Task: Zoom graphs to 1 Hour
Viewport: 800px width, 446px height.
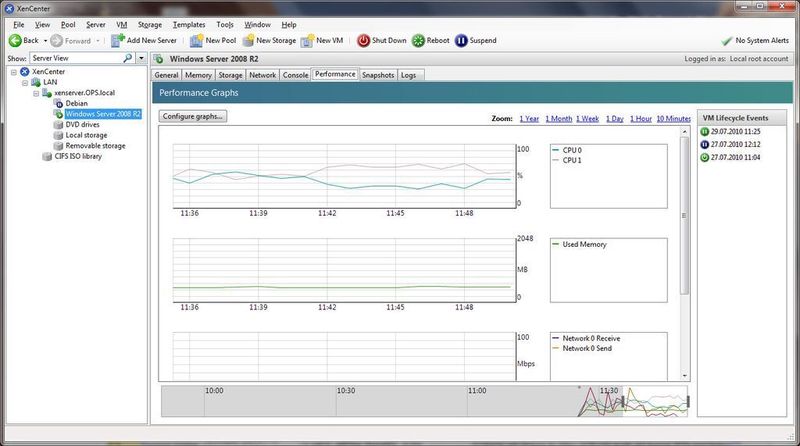Action: [641, 118]
